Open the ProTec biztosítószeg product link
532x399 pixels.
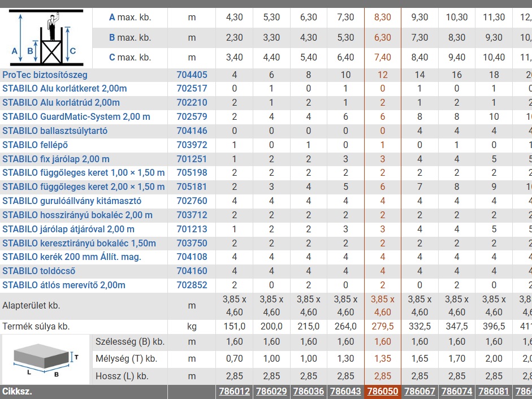coord(45,75)
